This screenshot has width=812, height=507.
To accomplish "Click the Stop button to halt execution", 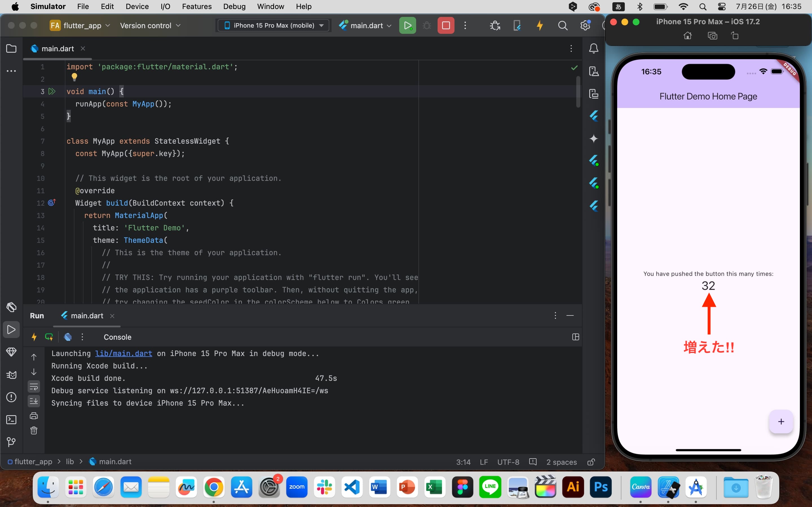I will click(445, 26).
